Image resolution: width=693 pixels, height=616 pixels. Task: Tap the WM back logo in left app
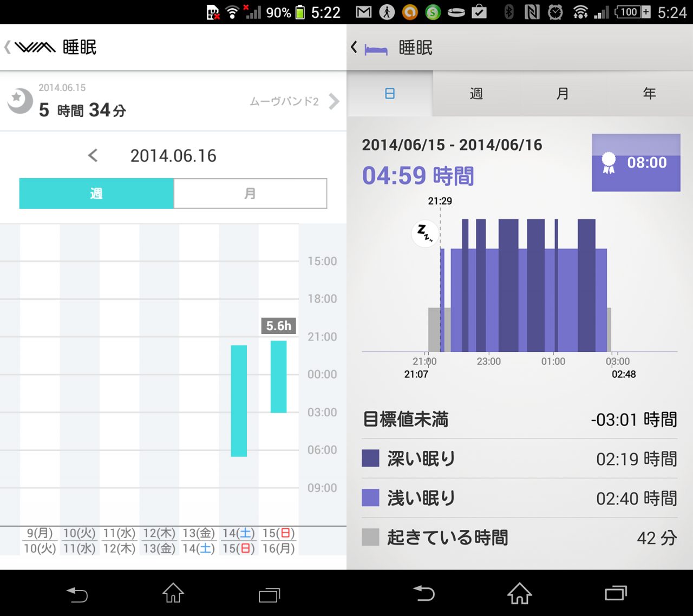30,48
